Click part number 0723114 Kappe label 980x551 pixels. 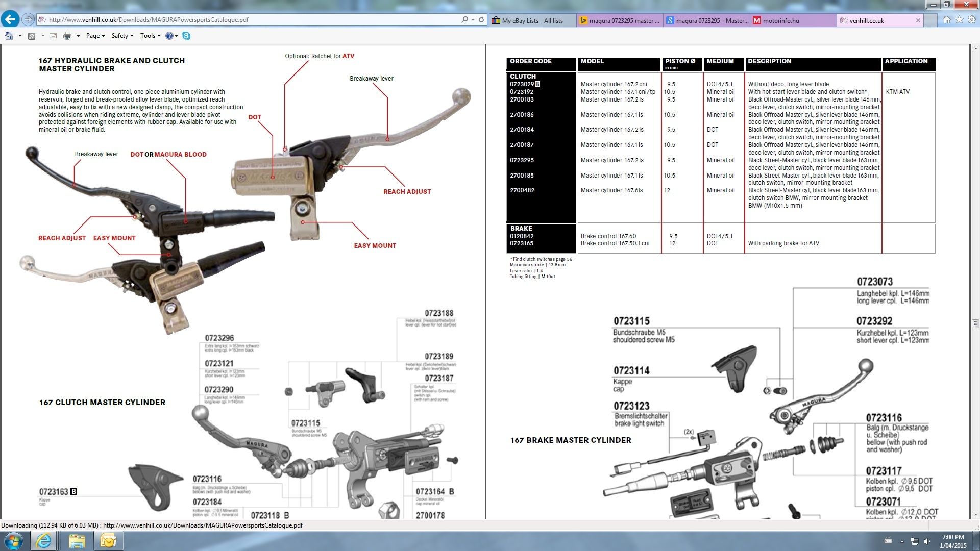(631, 370)
